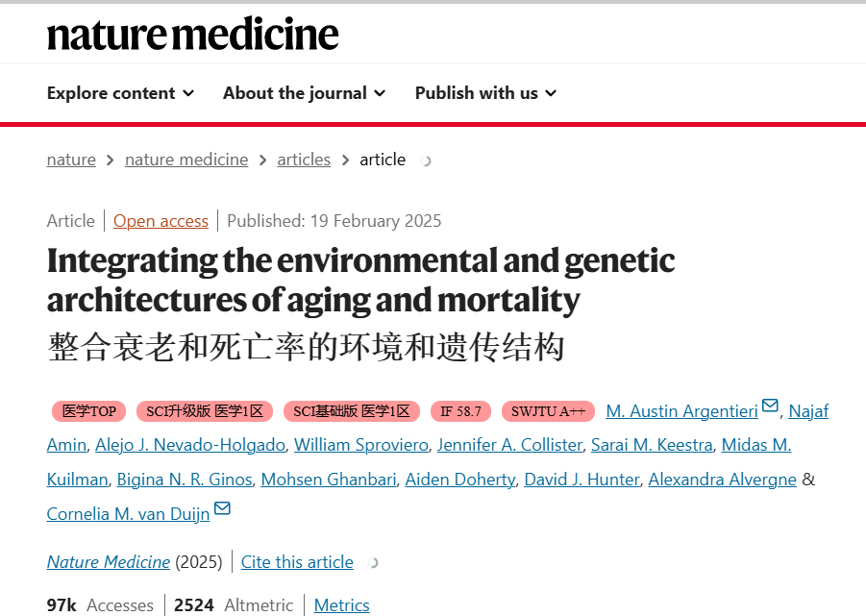The width and height of the screenshot is (866, 616).
Task: Click the SCI升级版 医学1区 badge
Action: [x=205, y=411]
